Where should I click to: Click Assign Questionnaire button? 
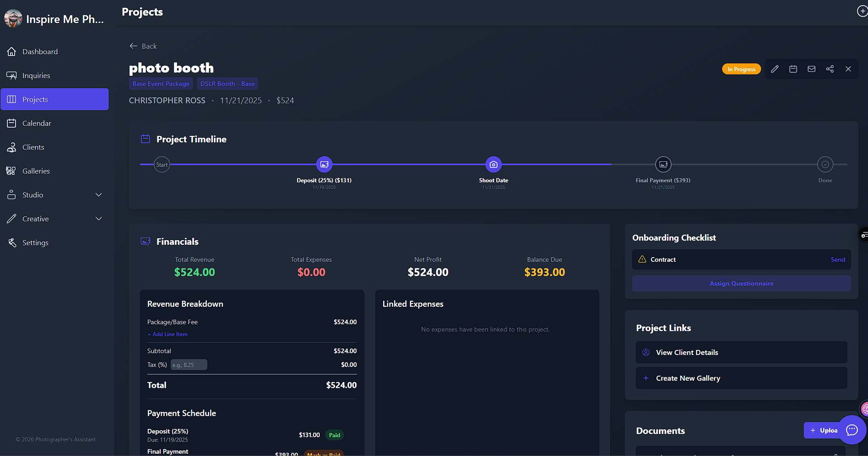[741, 283]
